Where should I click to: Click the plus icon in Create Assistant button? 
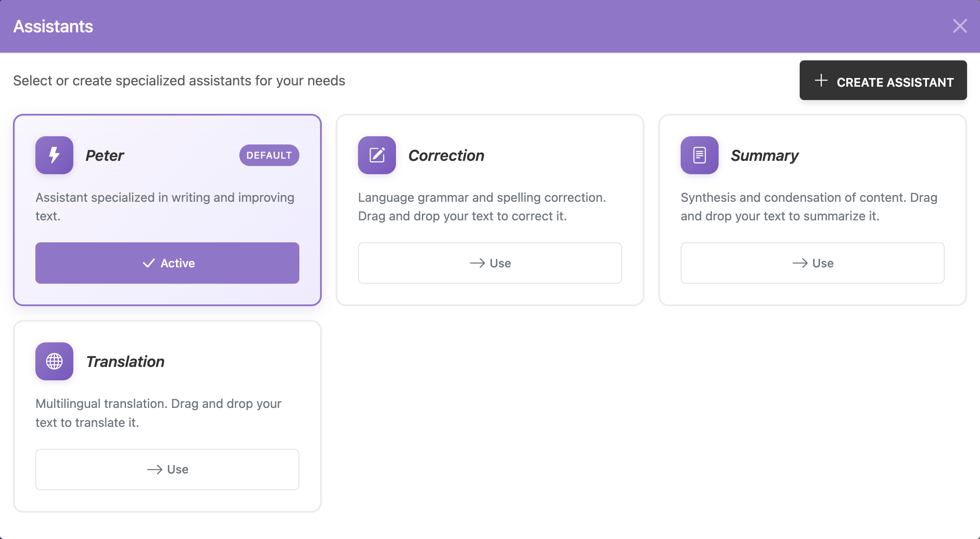pyautogui.click(x=821, y=81)
